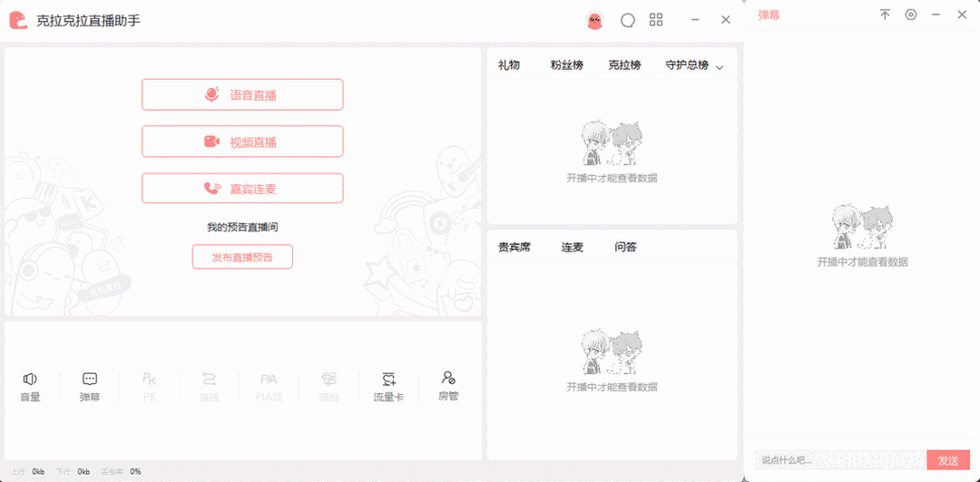Screen dimensions: 980x482
Task: Expand the chevron next to 守护总榜
Action: [719, 67]
